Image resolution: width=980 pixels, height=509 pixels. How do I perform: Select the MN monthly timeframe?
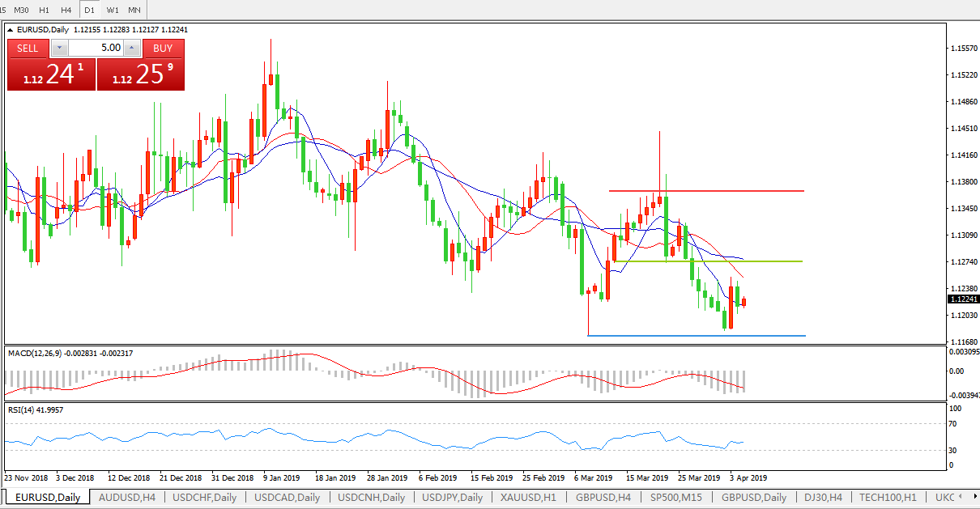[x=134, y=10]
